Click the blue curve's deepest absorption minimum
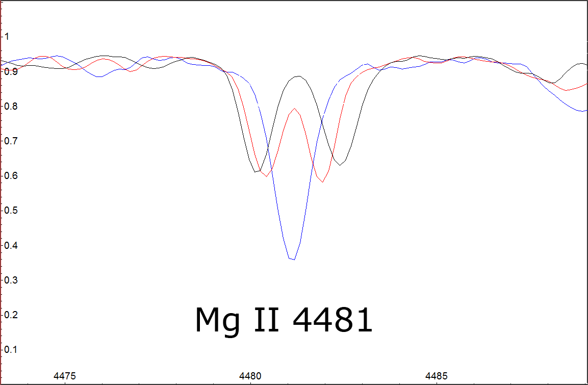 click(292, 259)
